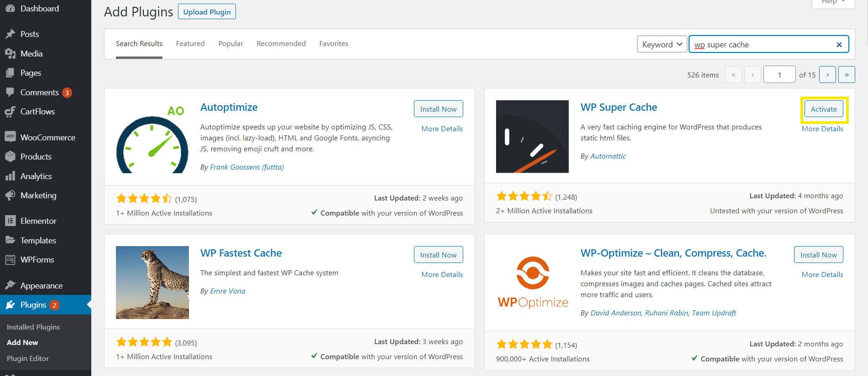Click the Analytics bar chart icon
Viewport: 868px width, 376px height.
click(10, 176)
